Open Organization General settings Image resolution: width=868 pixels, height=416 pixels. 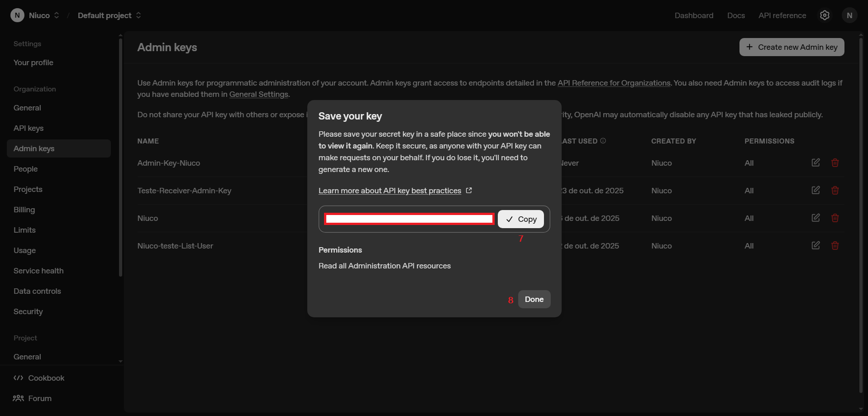27,108
